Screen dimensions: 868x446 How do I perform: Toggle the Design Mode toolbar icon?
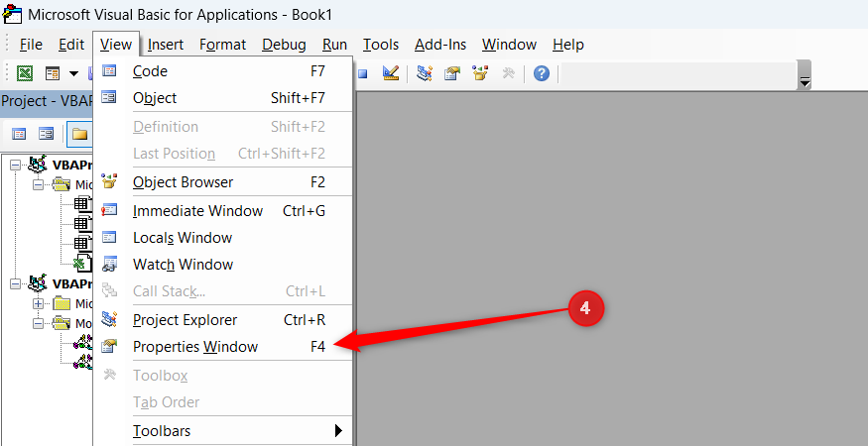pyautogui.click(x=391, y=73)
